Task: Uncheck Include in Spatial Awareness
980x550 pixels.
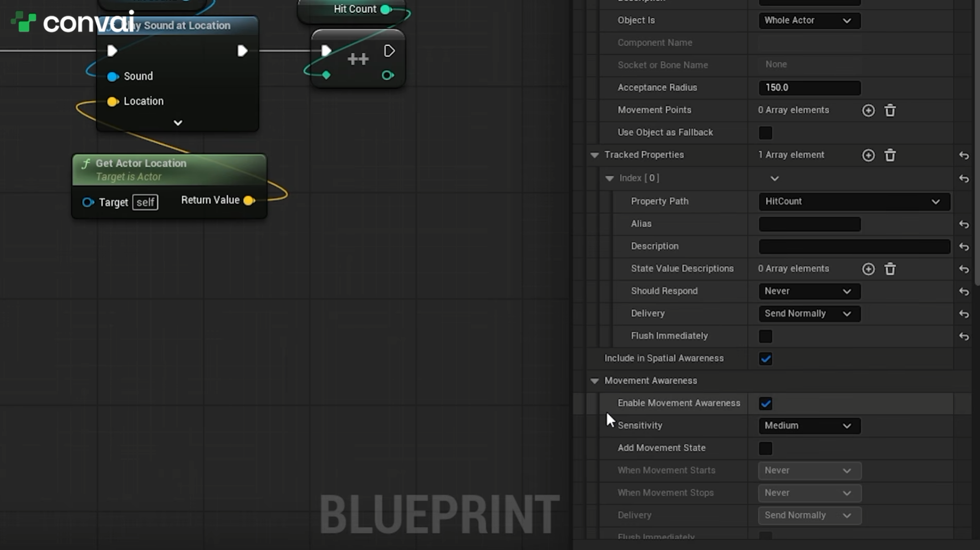Action: pos(765,359)
